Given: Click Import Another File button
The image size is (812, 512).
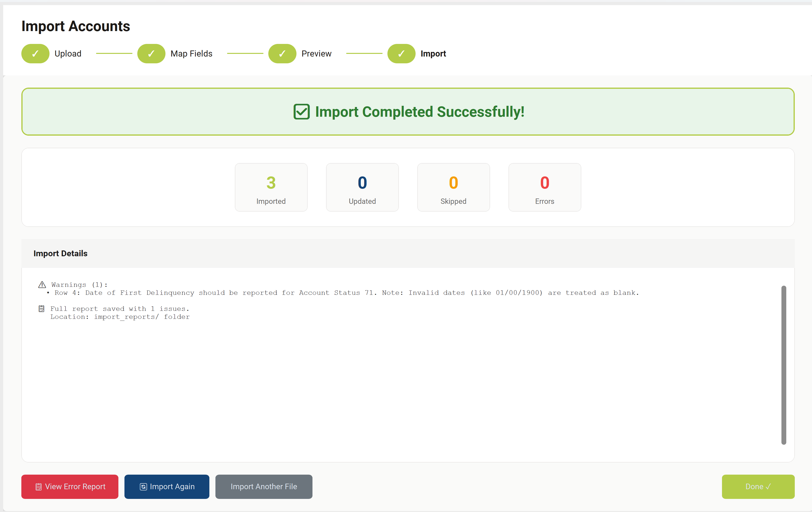Looking at the screenshot, I should click(264, 486).
